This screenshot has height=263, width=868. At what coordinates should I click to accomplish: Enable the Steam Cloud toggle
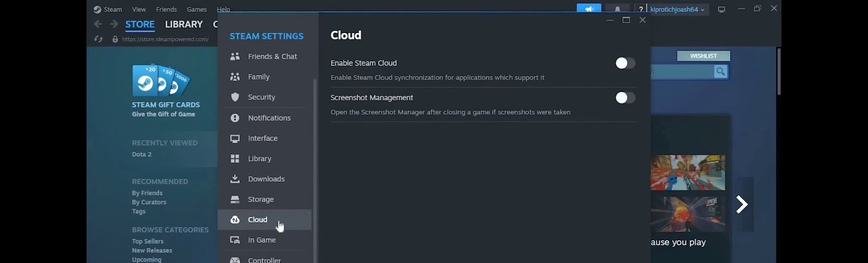(x=625, y=63)
